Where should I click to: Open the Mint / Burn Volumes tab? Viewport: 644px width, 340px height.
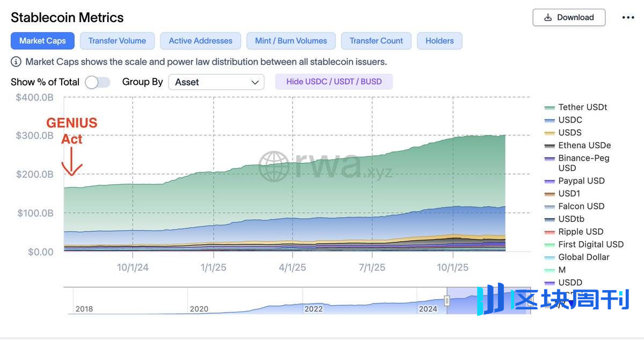point(291,41)
